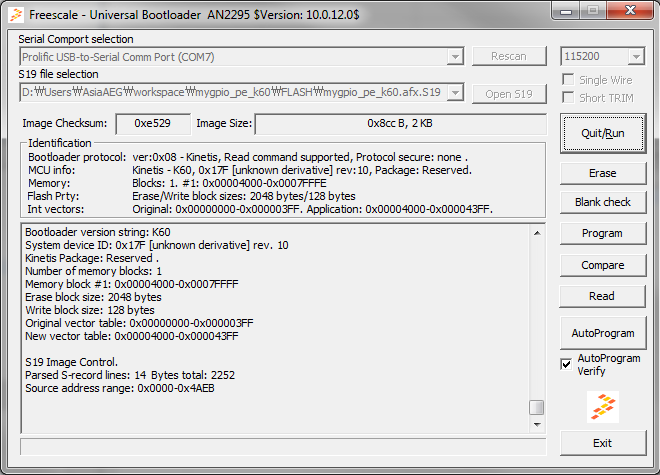Click the Image Size field 0x8cc B
The height and width of the screenshot is (475, 660).
(x=400, y=123)
